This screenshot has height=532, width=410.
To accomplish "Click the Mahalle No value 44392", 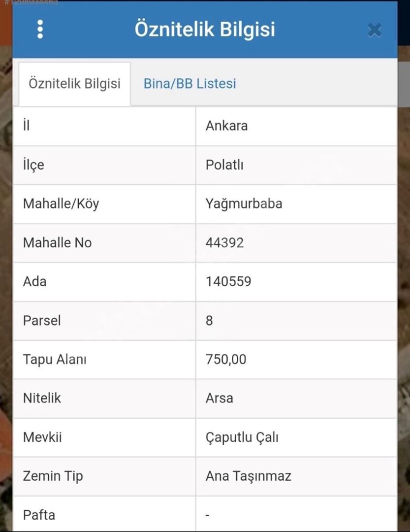I will tap(224, 242).
